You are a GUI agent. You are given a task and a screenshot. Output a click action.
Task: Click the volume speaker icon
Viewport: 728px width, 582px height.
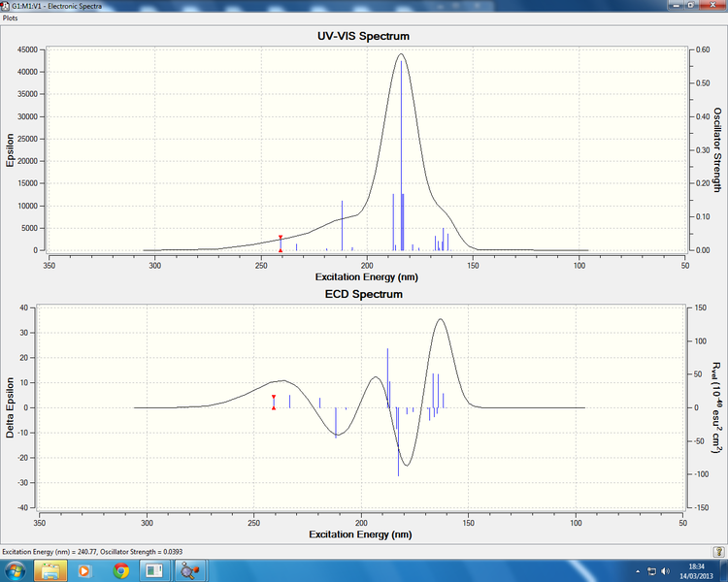tap(665, 571)
